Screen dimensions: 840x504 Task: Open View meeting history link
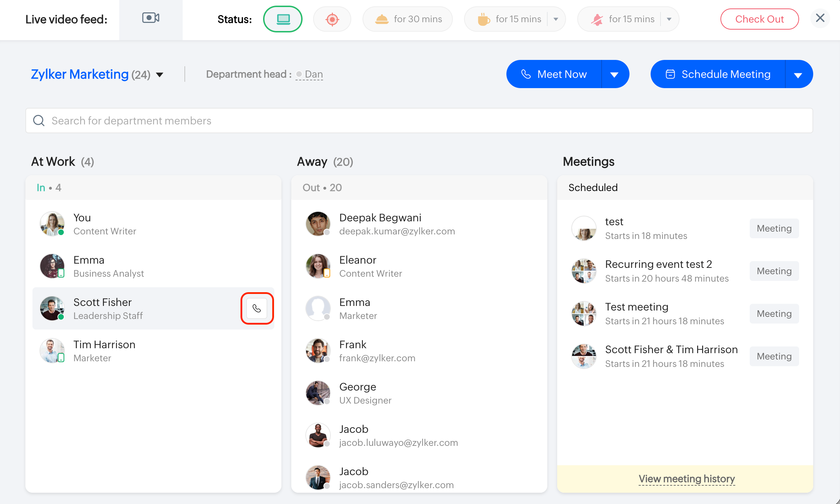[x=687, y=479]
